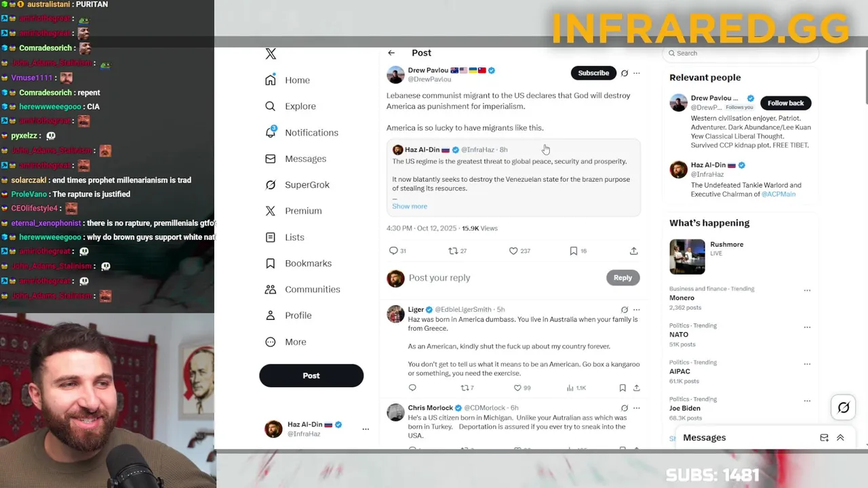Open AIPAC trending topic

(x=679, y=371)
